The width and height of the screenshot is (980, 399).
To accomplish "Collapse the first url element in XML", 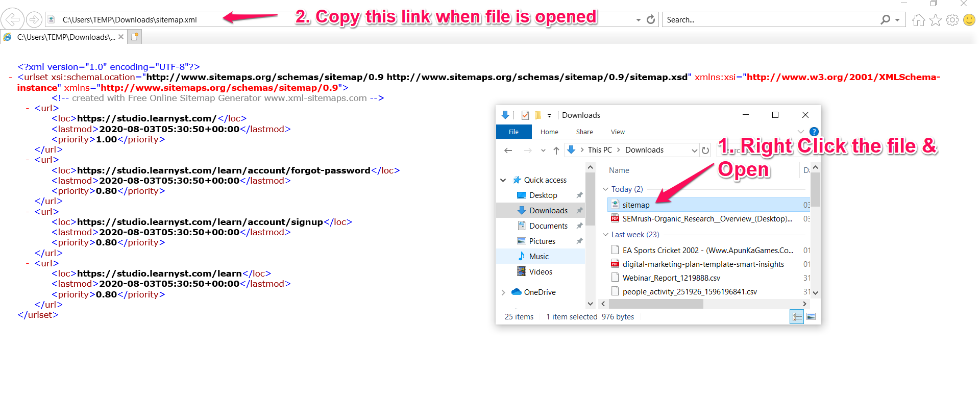I will pos(28,108).
